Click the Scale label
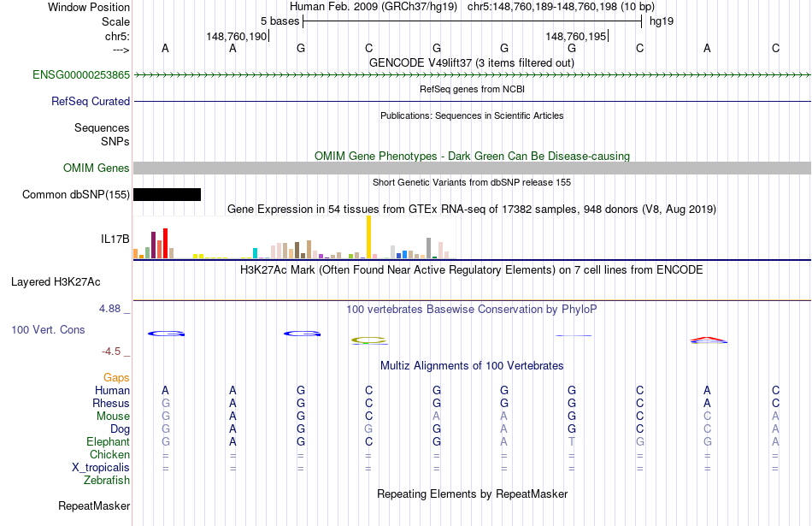Image resolution: width=812 pixels, height=526 pixels. click(115, 21)
